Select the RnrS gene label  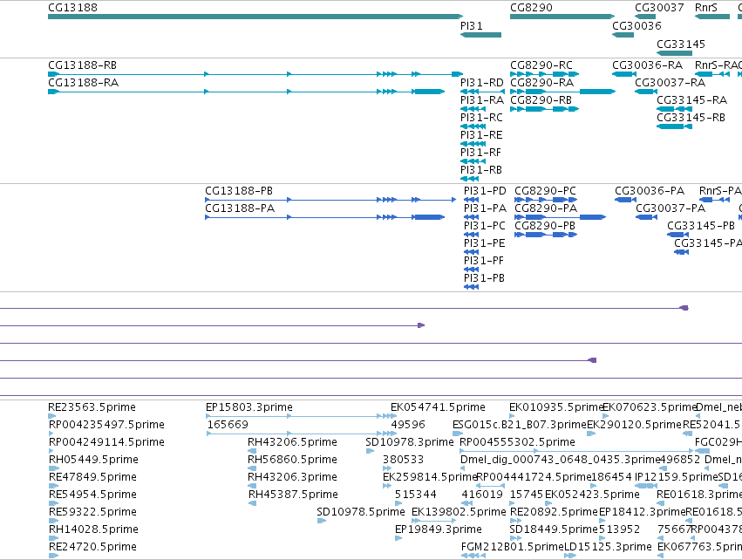point(706,8)
